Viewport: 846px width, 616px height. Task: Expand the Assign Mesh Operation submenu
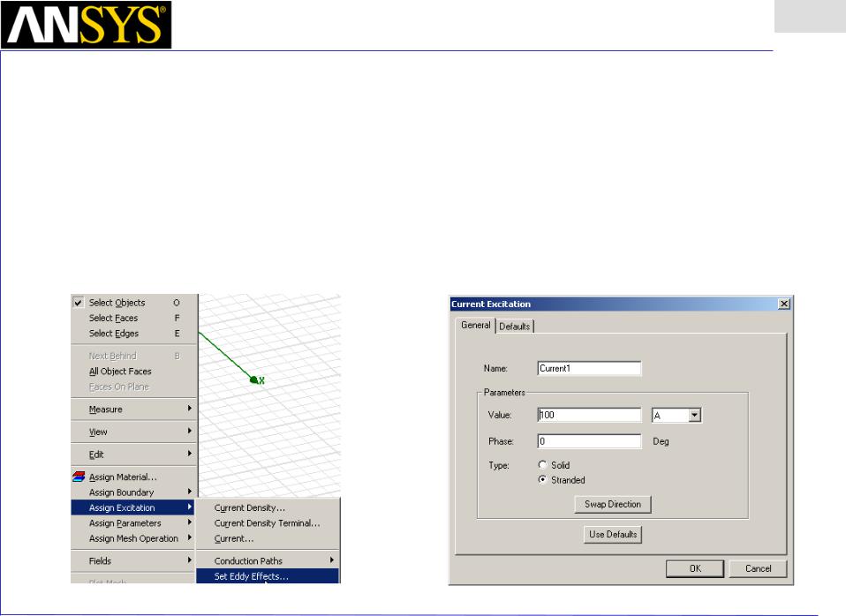tap(132, 538)
